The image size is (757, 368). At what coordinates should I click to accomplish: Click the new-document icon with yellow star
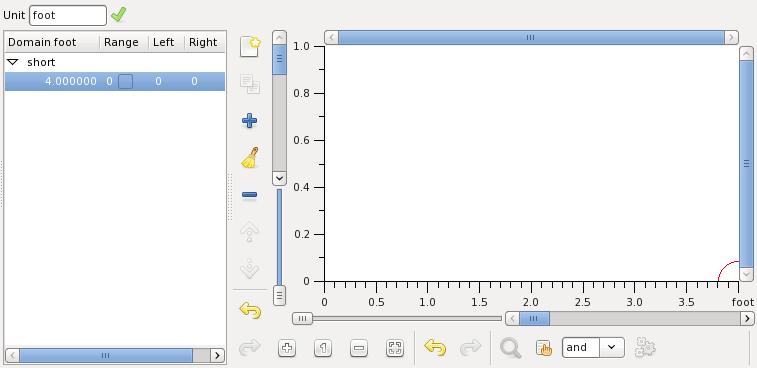250,47
